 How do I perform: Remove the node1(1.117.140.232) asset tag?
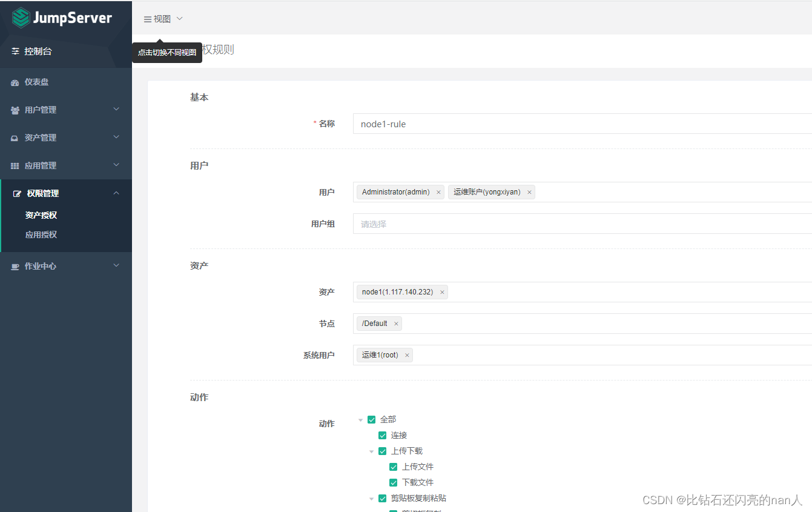point(442,291)
